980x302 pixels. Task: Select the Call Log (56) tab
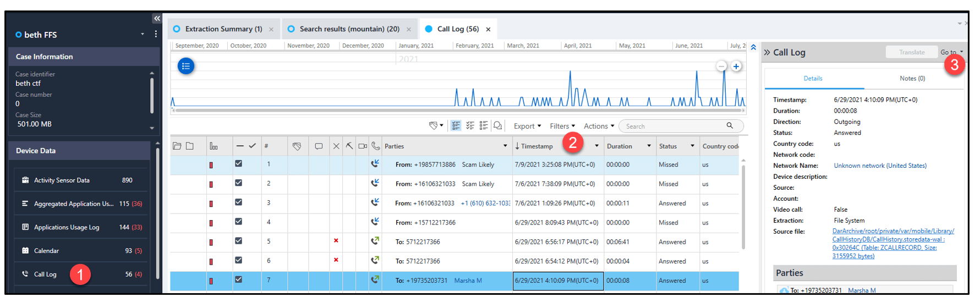(458, 29)
